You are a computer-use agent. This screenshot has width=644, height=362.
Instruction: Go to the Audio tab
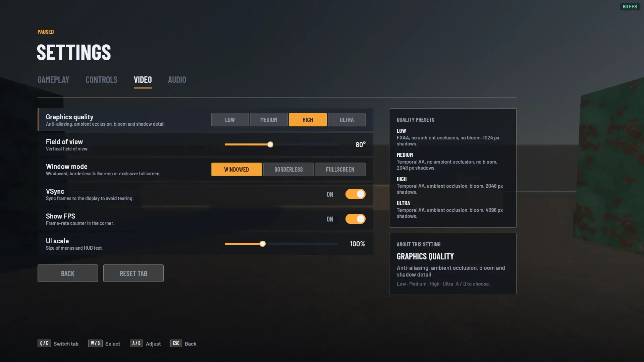tap(177, 79)
